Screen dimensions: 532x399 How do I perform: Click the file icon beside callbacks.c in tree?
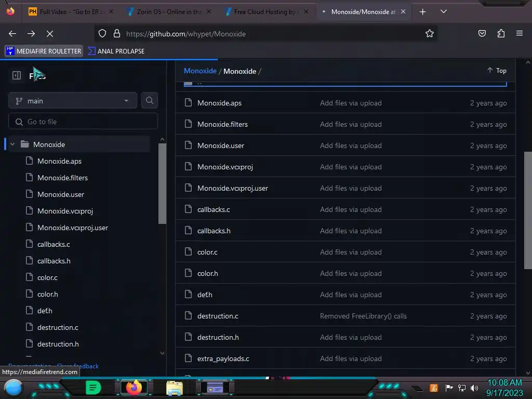pos(30,244)
